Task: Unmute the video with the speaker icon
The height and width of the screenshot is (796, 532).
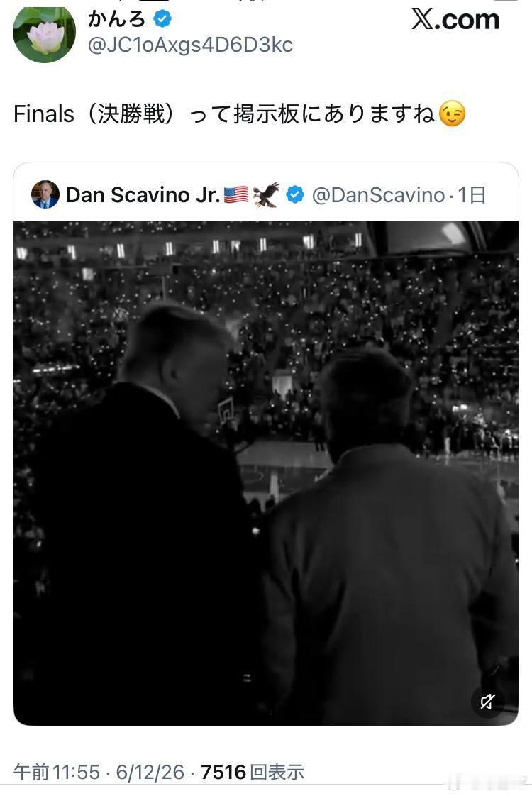Action: tap(487, 702)
